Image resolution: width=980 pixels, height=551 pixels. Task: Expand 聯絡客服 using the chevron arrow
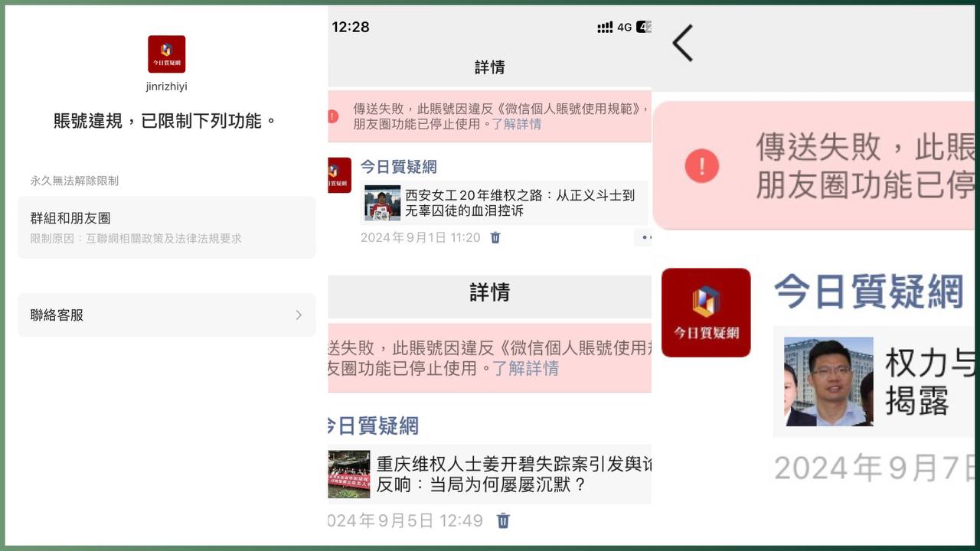(299, 315)
